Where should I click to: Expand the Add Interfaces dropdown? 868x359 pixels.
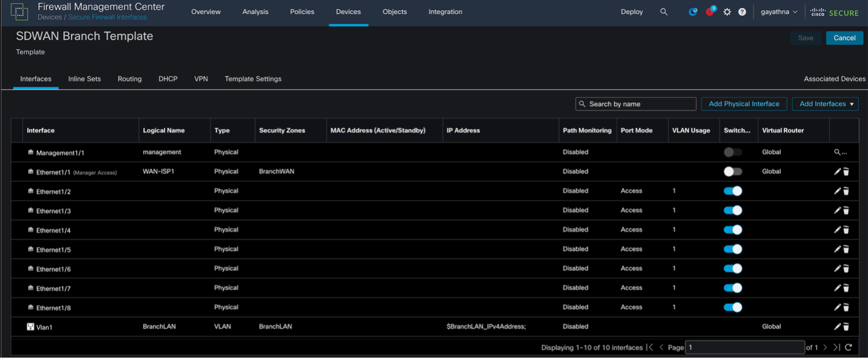click(825, 104)
